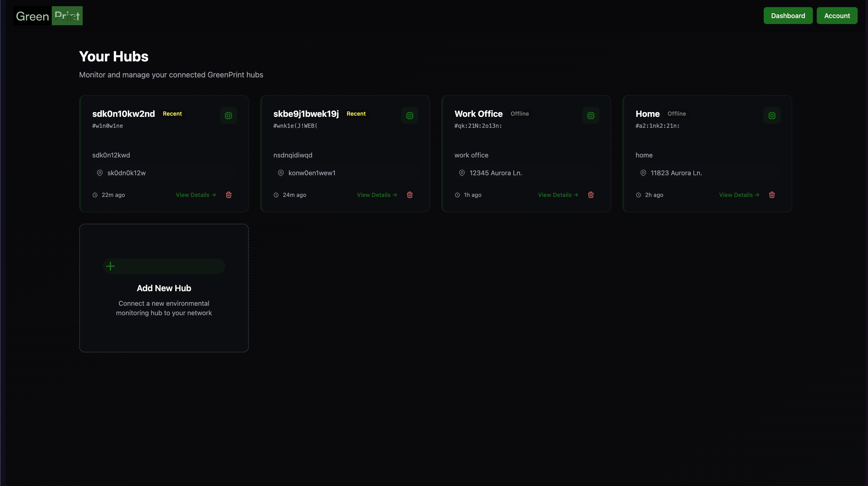Image resolution: width=868 pixels, height=486 pixels.
Task: View Details for sdk0n10kw2nd hub
Action: click(196, 195)
